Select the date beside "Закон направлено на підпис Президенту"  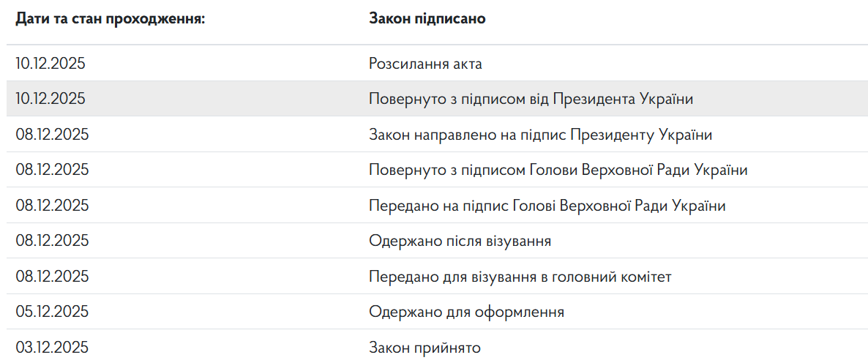tap(52, 135)
